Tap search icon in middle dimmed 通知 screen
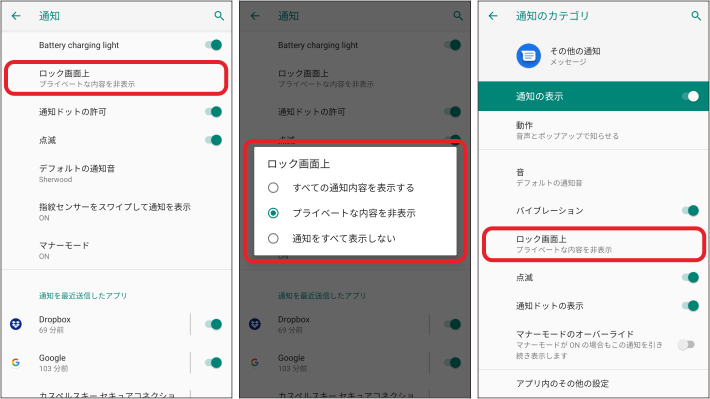Image resolution: width=710 pixels, height=399 pixels. point(458,16)
